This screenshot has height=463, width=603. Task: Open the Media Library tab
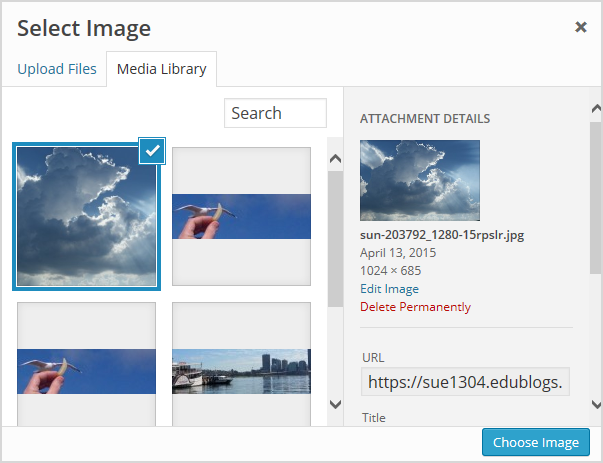[x=162, y=69]
